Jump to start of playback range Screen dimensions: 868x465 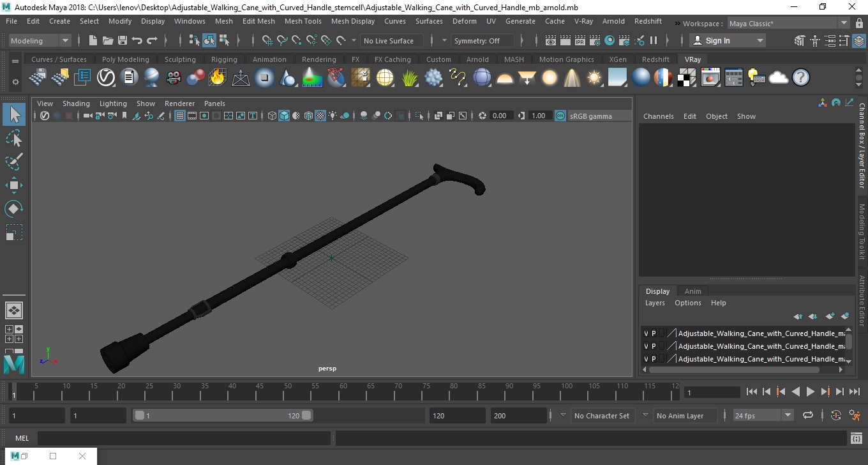752,392
